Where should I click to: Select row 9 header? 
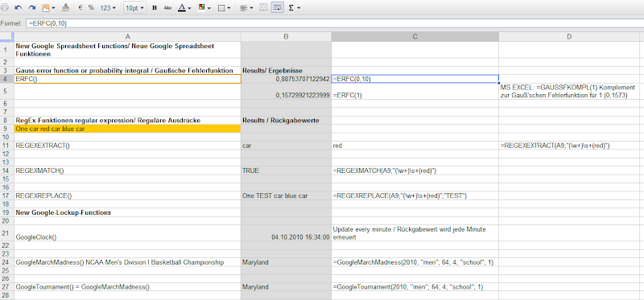click(6, 129)
